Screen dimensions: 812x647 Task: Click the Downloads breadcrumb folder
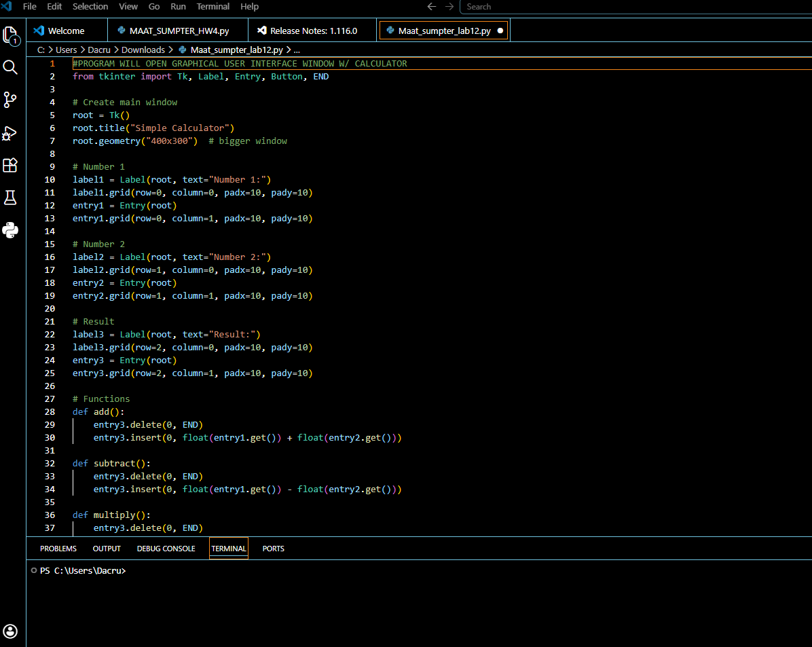pos(143,50)
